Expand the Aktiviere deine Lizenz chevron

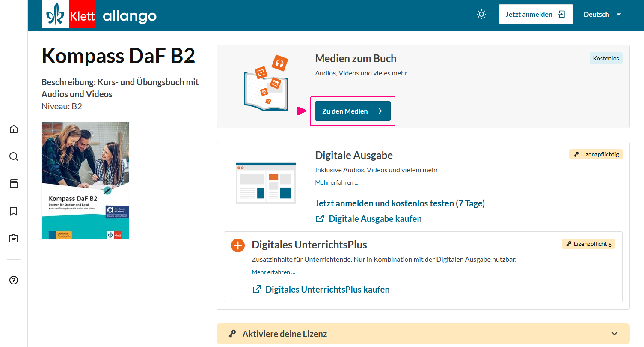click(614, 334)
